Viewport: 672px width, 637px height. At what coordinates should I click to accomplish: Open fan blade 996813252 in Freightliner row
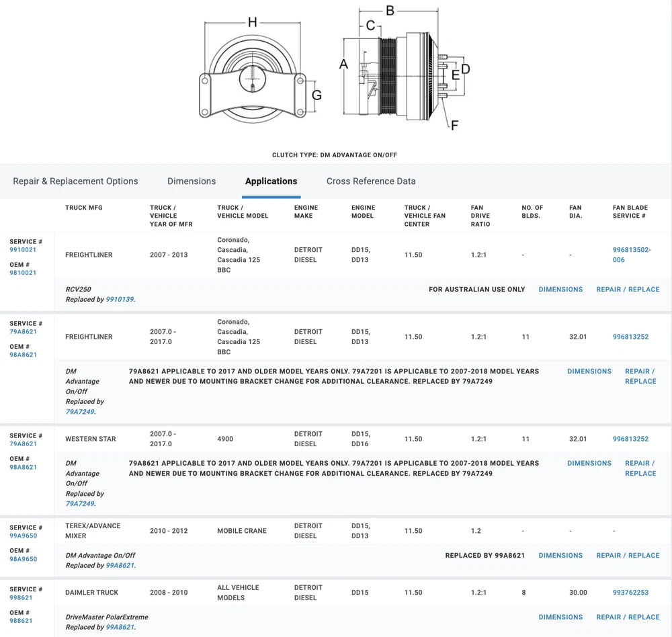[x=630, y=337]
